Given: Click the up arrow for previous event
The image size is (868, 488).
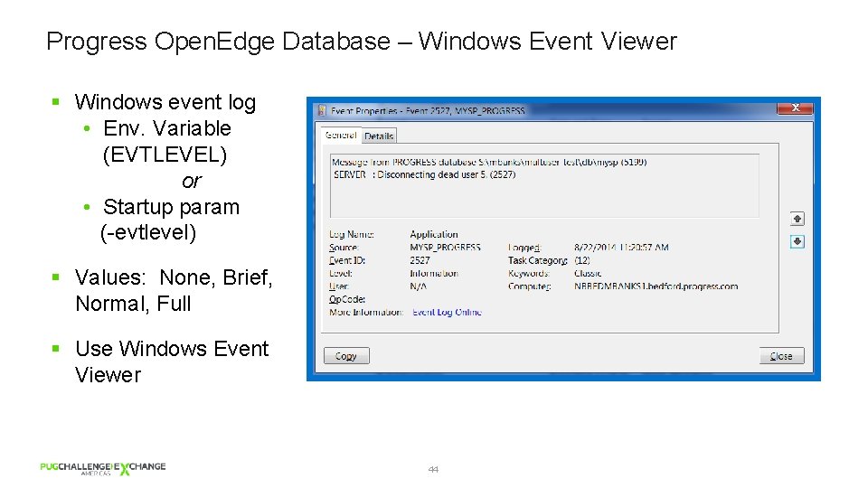Looking at the screenshot, I should [x=797, y=219].
